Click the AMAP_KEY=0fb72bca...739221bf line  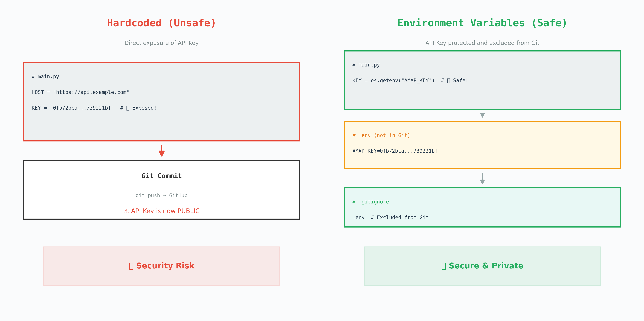click(x=395, y=151)
